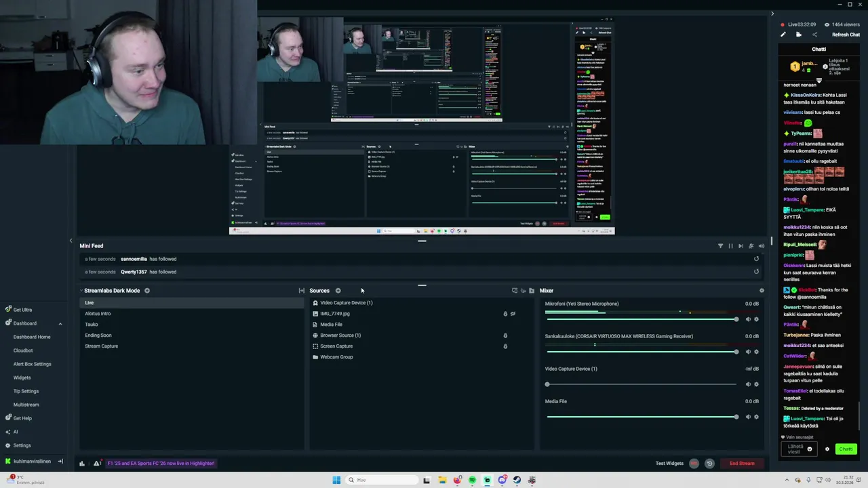Click the Windows Start button
Screen dimensions: 868x488
pyautogui.click(x=336, y=480)
